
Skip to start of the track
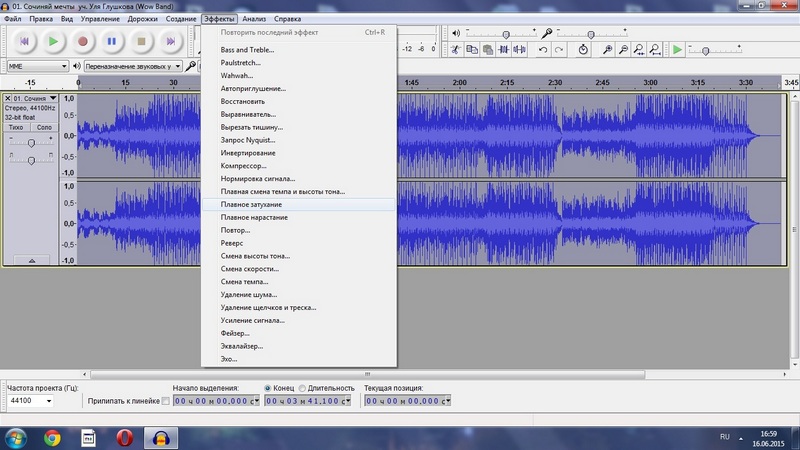coord(24,41)
